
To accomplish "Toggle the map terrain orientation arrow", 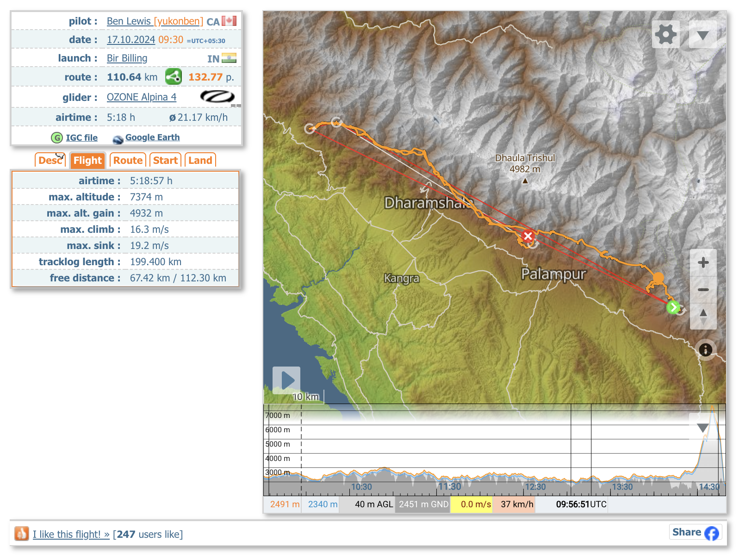I will [703, 316].
